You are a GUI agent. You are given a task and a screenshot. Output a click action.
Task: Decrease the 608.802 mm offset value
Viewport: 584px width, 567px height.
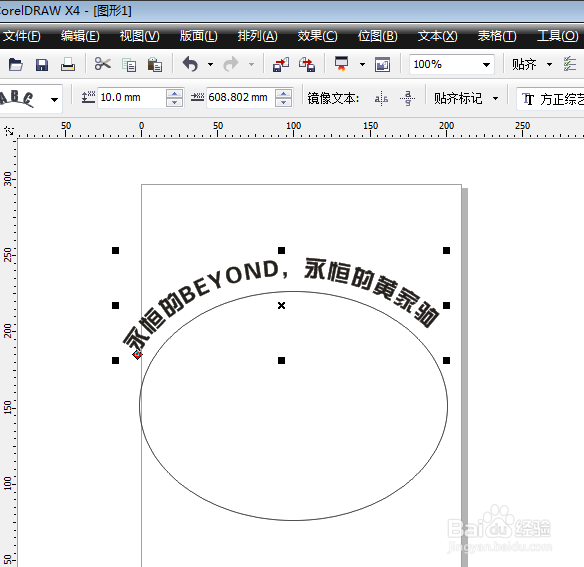(283, 102)
